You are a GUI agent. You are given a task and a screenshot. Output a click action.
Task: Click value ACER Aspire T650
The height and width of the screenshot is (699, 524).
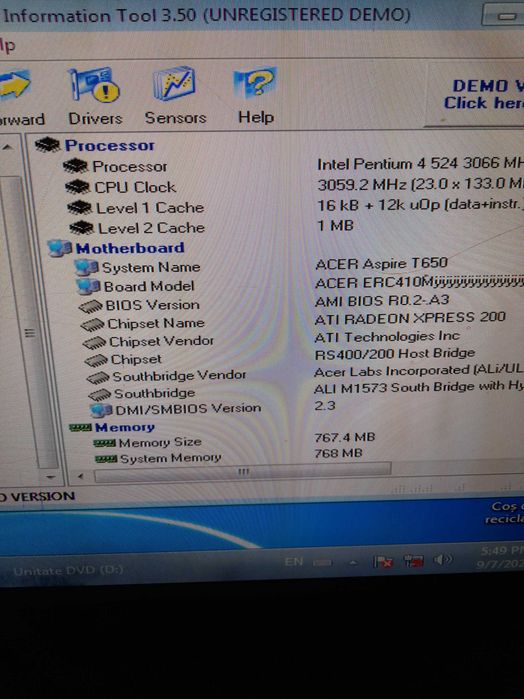pos(381,263)
